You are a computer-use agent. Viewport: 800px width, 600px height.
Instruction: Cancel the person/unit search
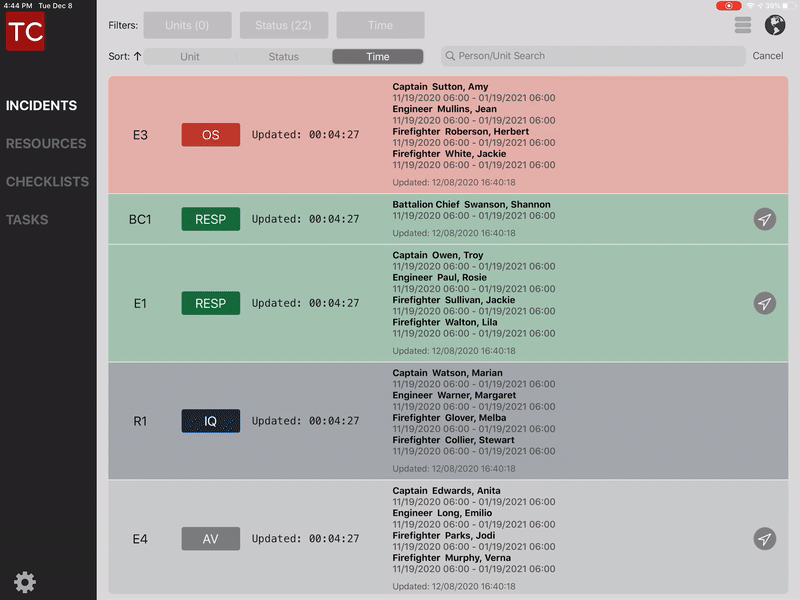(x=768, y=56)
